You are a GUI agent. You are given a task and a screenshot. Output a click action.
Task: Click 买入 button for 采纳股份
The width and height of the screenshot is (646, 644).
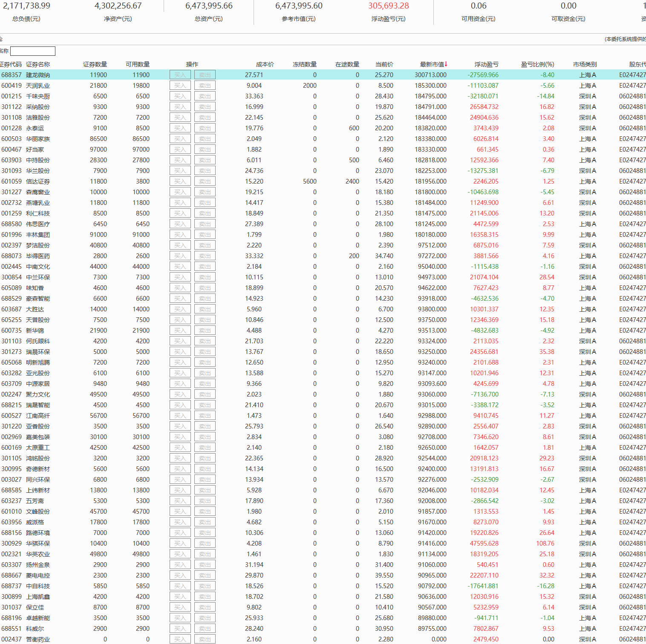coord(180,107)
